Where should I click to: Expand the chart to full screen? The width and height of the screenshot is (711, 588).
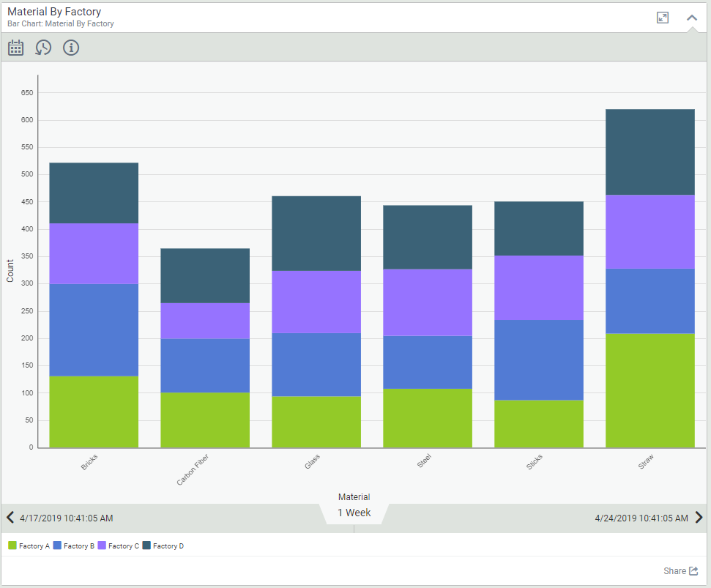pyautogui.click(x=663, y=18)
